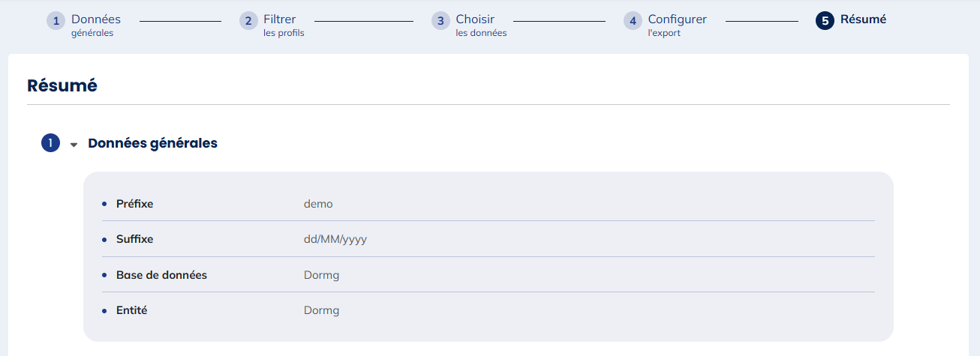Click the Préfixe row label
This screenshot has width=980, height=356.
[x=135, y=204]
